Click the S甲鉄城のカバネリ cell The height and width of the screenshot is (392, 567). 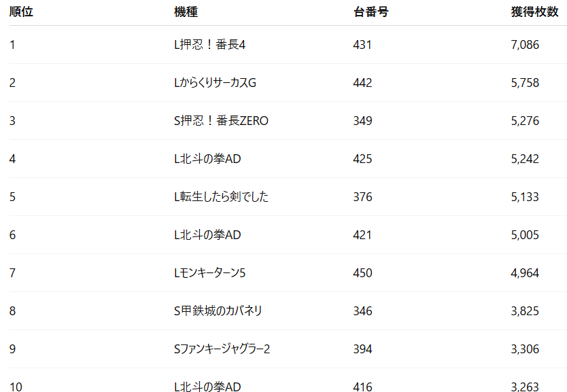pyautogui.click(x=218, y=310)
